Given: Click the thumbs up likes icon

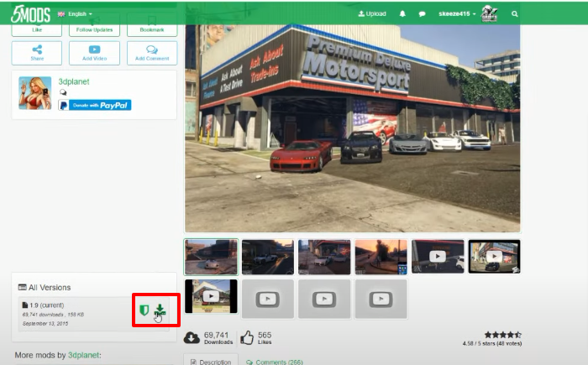Looking at the screenshot, I should (247, 337).
